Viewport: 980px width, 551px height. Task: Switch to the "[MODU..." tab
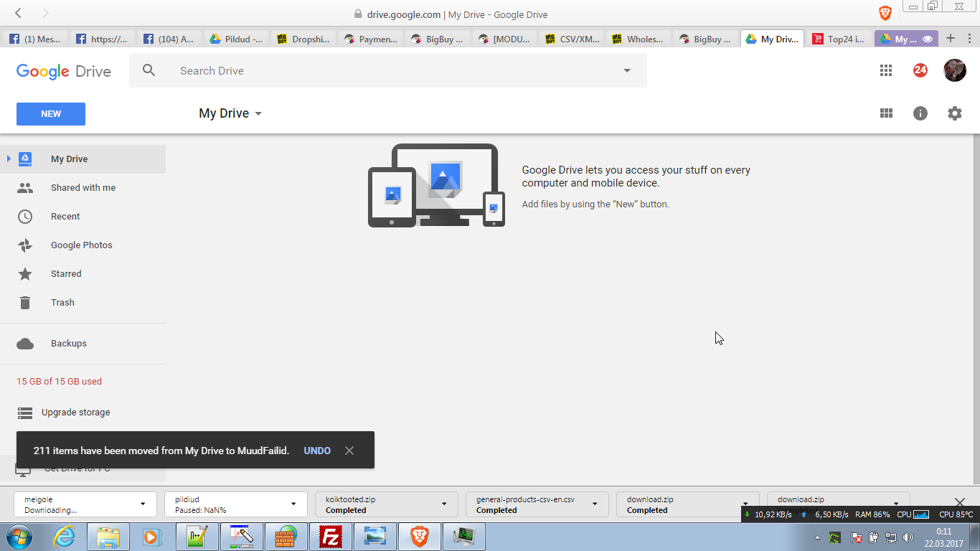(x=504, y=39)
